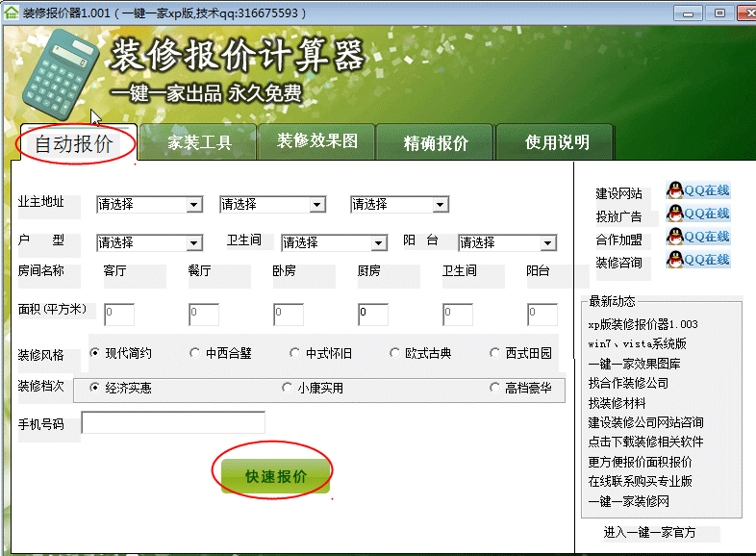Click the QQ online icon beside 投放广告
Image resolution: width=756 pixels, height=556 pixels.
coord(698,214)
